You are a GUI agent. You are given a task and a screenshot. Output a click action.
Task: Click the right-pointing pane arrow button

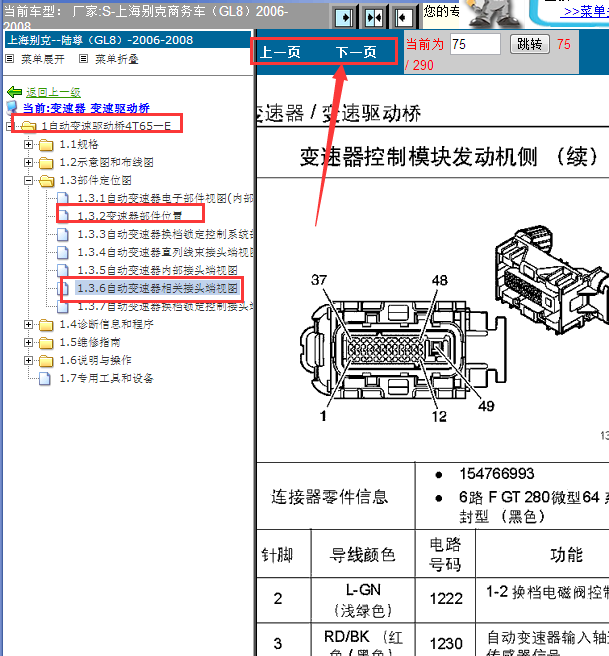pyautogui.click(x=344, y=17)
